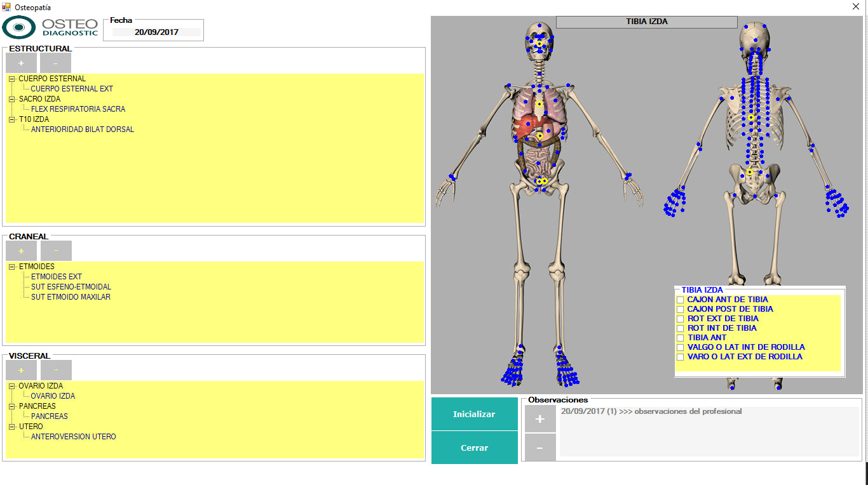Tick VALGO O LAT INT DE RODILLA
This screenshot has height=485, width=868.
point(680,347)
